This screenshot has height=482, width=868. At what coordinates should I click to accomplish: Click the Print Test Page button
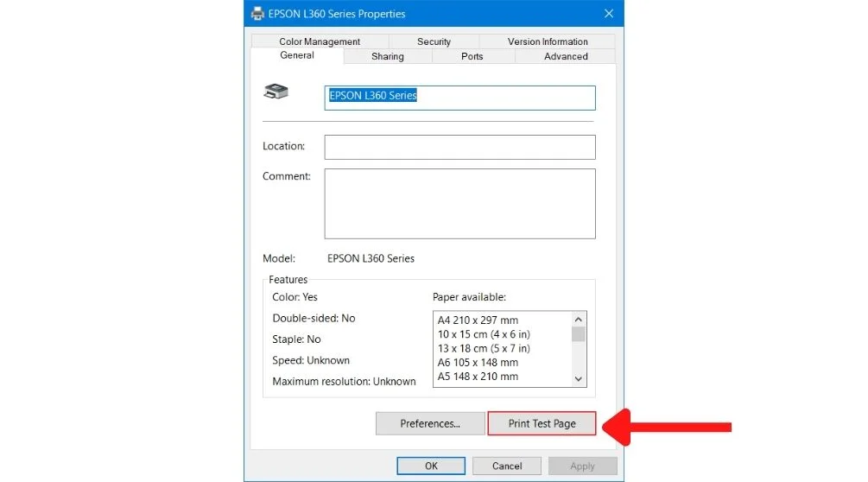click(542, 423)
